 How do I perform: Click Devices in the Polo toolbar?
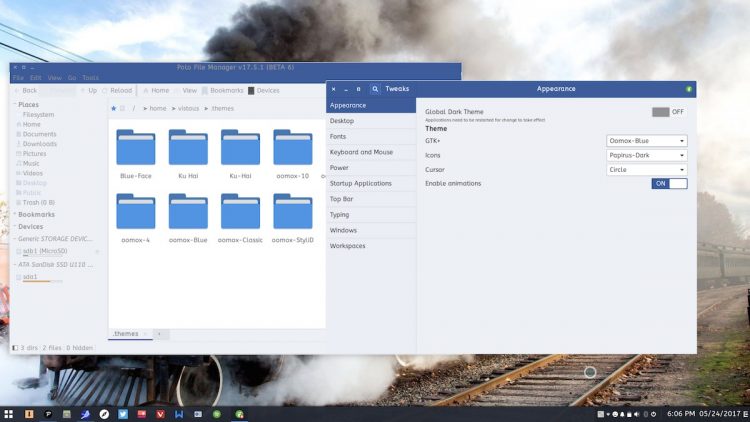(x=264, y=90)
